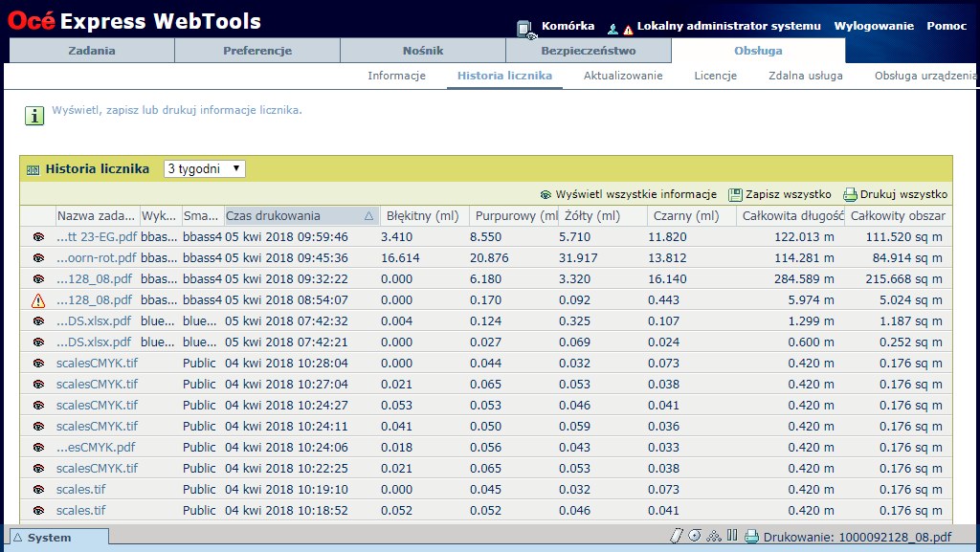Screen dimensions: 980x552
Task: Select the Historia licznika sub-tab
Action: [504, 76]
